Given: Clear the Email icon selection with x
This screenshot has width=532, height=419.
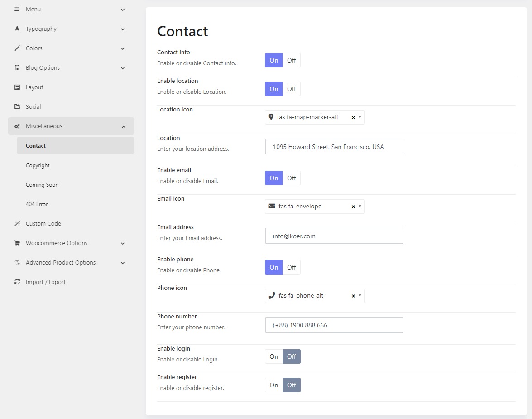Looking at the screenshot, I should 353,207.
